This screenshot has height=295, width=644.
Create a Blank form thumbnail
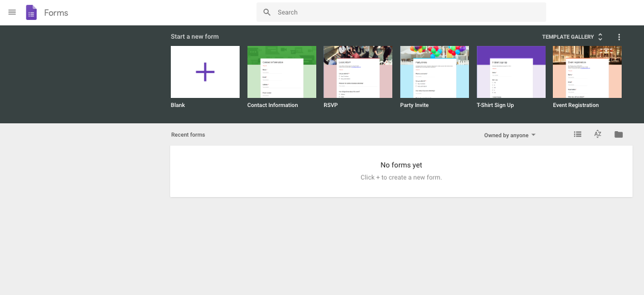point(205,72)
